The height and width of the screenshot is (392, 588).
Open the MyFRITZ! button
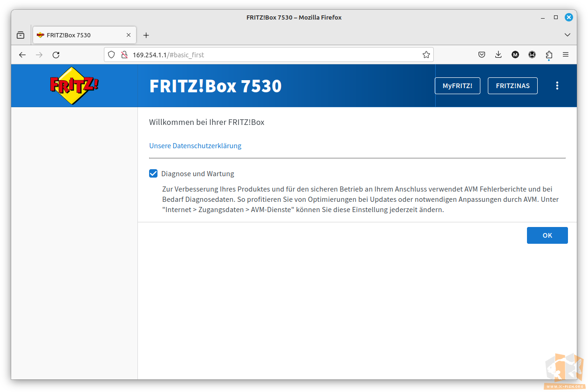coord(458,86)
